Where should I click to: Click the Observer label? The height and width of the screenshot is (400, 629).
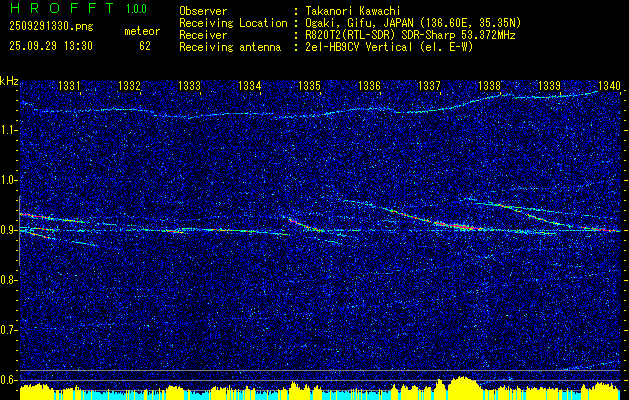click(x=203, y=11)
